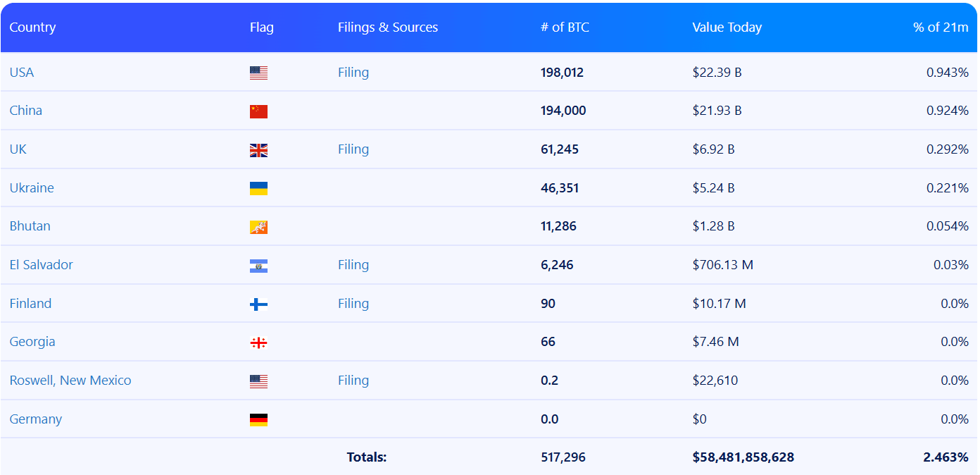The width and height of the screenshot is (980, 475).
Task: Open Roswell, New Mexico Filing link
Action: point(353,381)
